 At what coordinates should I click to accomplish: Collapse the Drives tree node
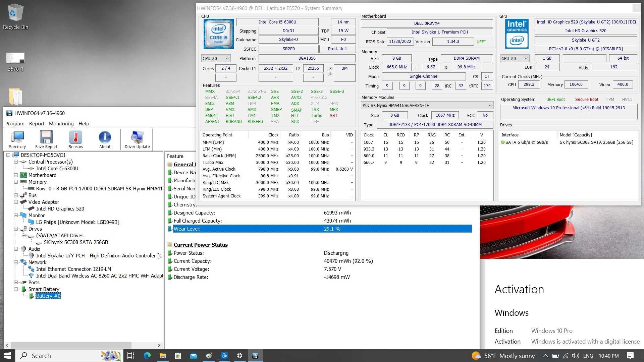[16, 229]
